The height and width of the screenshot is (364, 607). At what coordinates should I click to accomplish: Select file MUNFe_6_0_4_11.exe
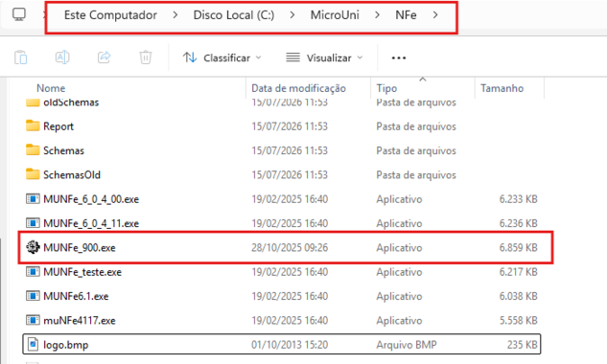click(91, 223)
